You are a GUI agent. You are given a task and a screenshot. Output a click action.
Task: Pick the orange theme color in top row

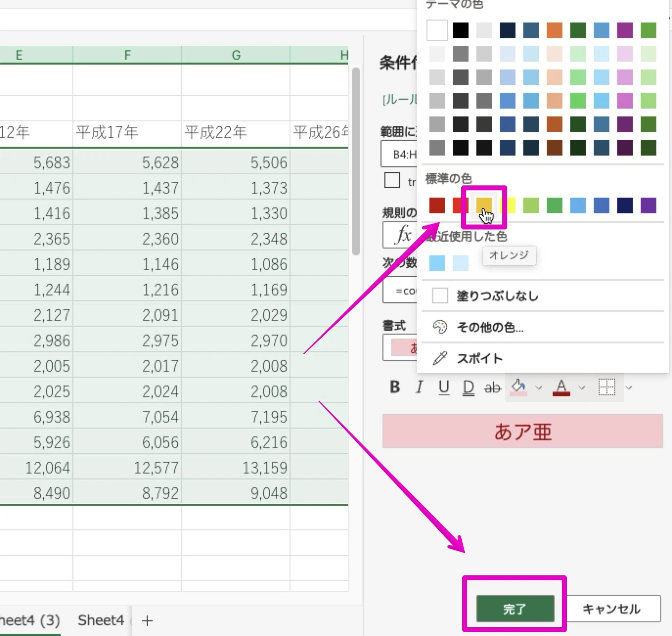pos(555,30)
